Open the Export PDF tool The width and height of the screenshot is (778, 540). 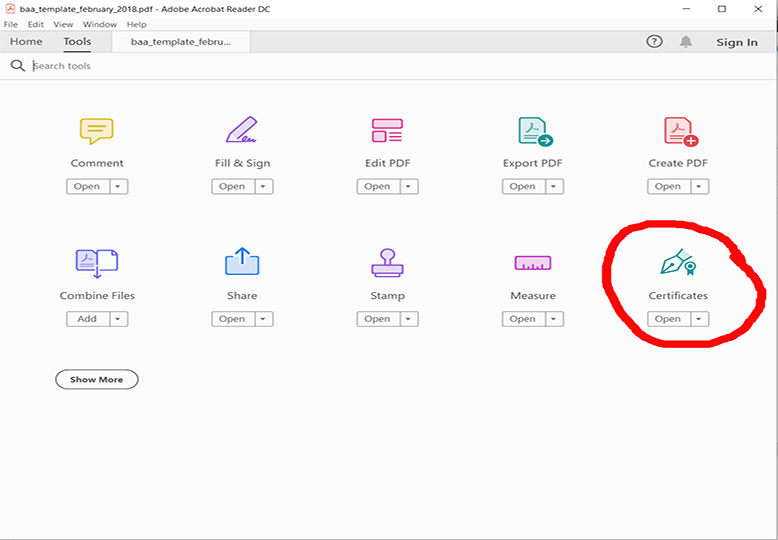click(522, 187)
